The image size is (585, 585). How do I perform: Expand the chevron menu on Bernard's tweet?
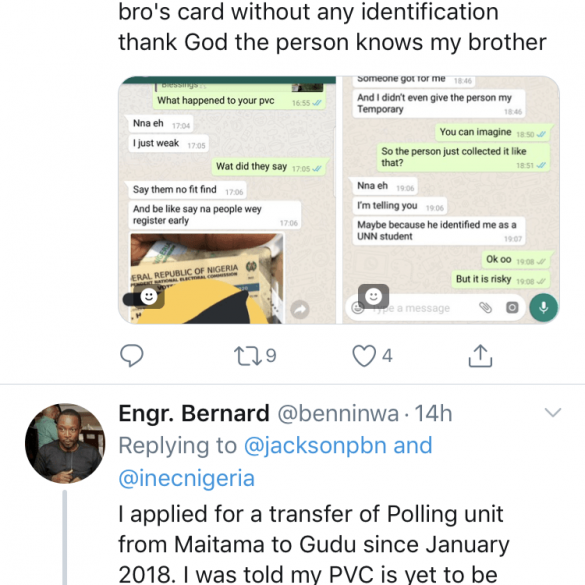coord(553,413)
